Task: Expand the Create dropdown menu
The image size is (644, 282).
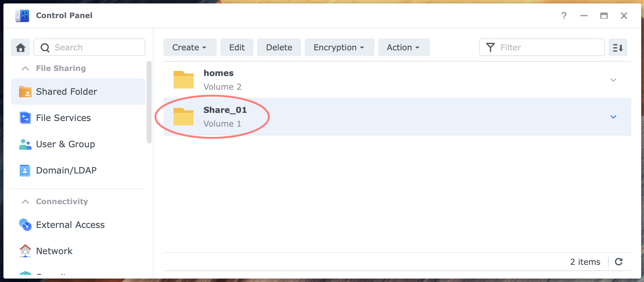Action: (x=189, y=47)
